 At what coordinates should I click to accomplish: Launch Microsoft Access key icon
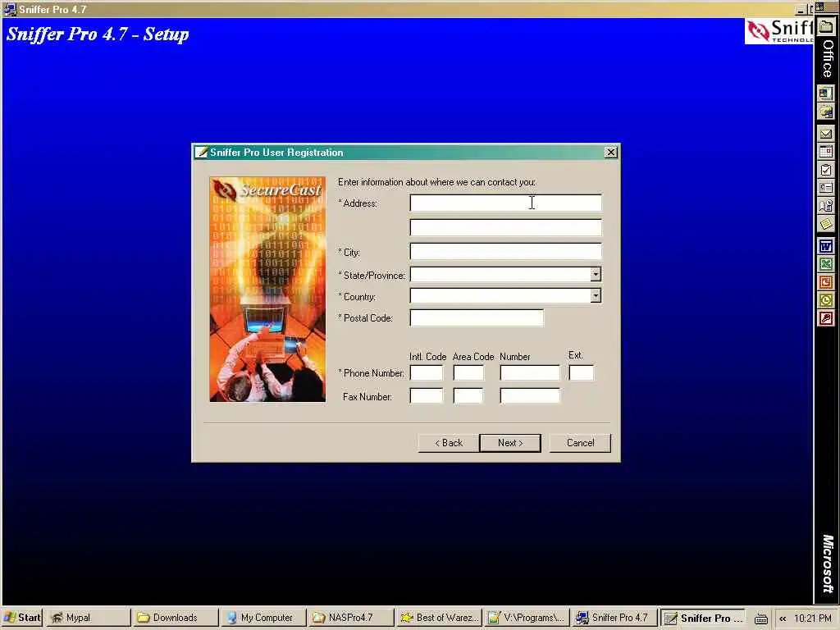click(826, 318)
